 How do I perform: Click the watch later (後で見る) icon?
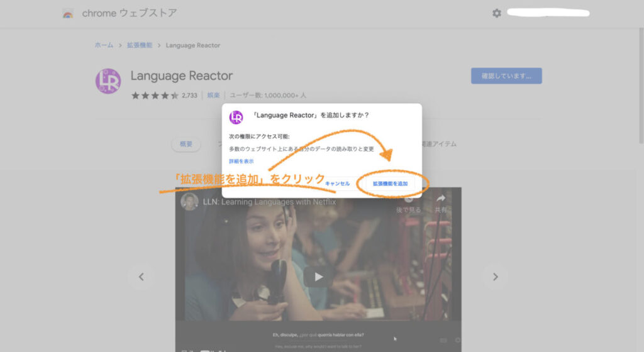[408, 199]
